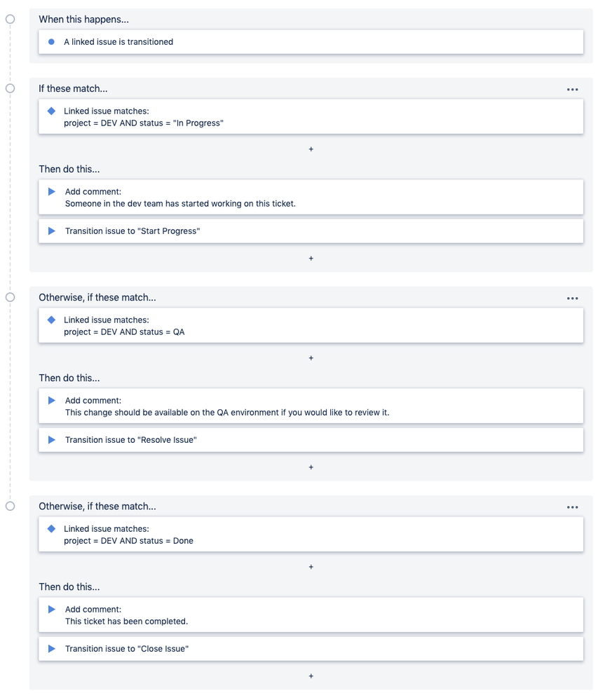Click play icon on 'Start Progress' transition
This screenshot has height=700, width=612.
pyautogui.click(x=52, y=231)
